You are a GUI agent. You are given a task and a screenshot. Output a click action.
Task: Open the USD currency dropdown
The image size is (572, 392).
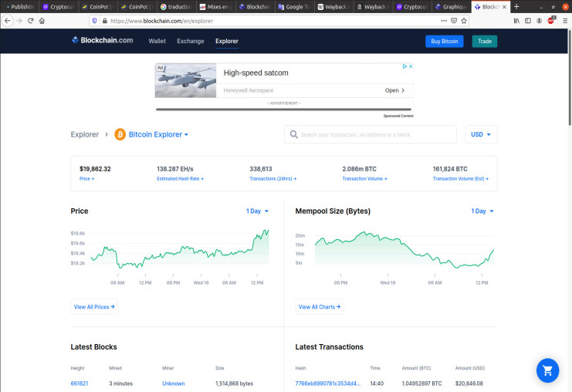coord(481,134)
